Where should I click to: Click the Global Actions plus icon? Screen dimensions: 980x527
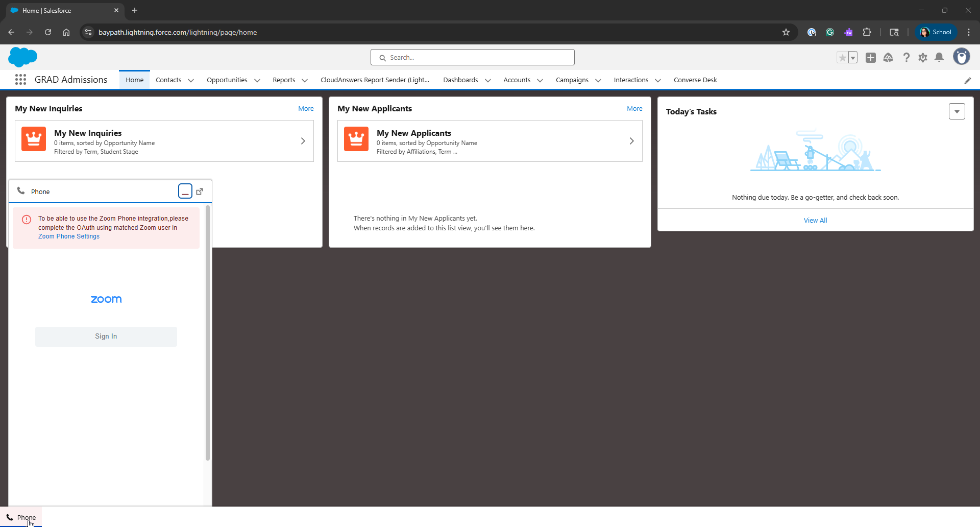pyautogui.click(x=871, y=58)
